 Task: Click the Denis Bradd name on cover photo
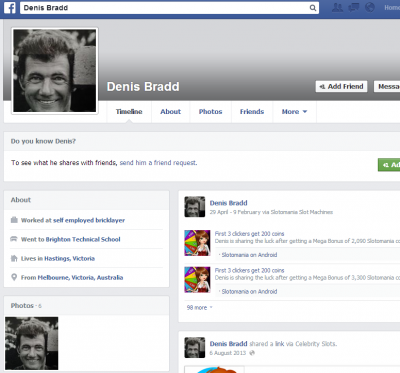tap(143, 87)
